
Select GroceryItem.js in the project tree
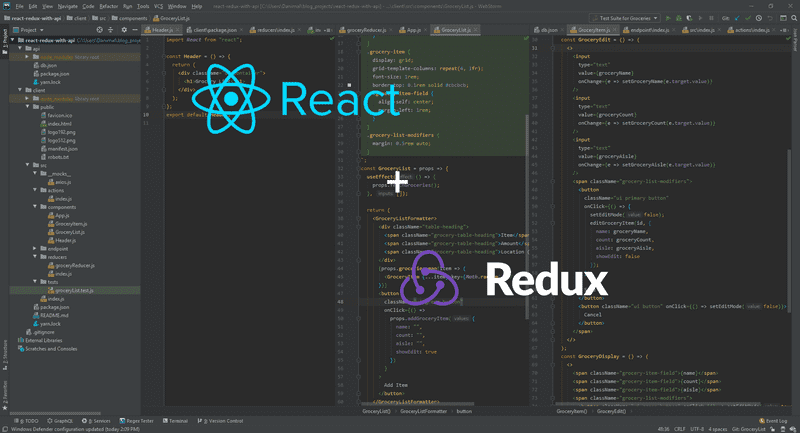[x=71, y=223]
